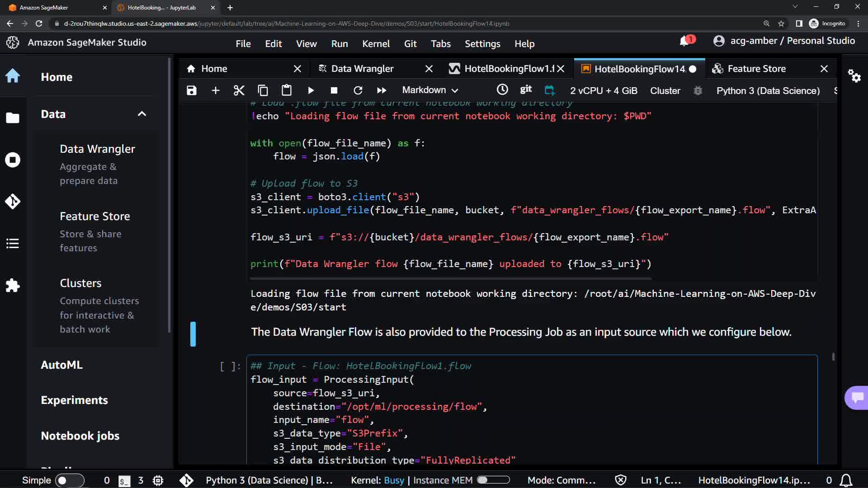Restart the kernel with the refresh icon

358,90
